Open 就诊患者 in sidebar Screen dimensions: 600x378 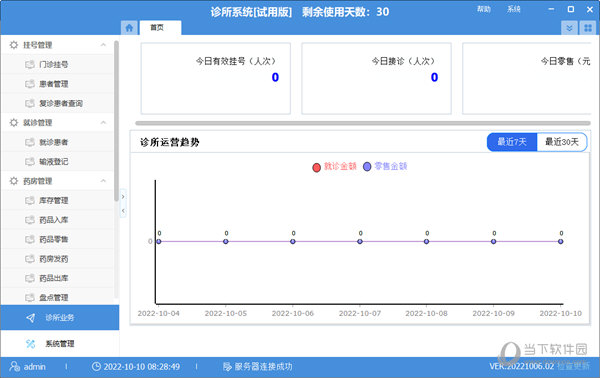click(58, 142)
